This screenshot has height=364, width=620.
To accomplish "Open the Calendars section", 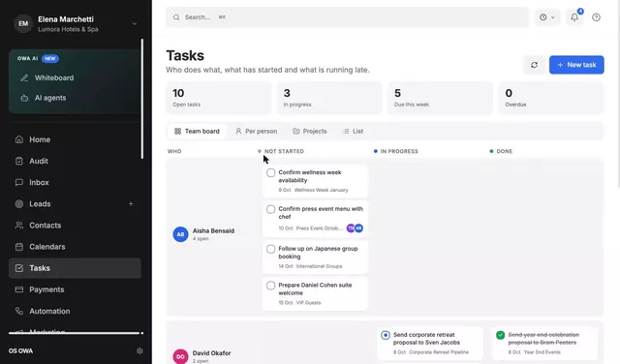I will 75,247.
